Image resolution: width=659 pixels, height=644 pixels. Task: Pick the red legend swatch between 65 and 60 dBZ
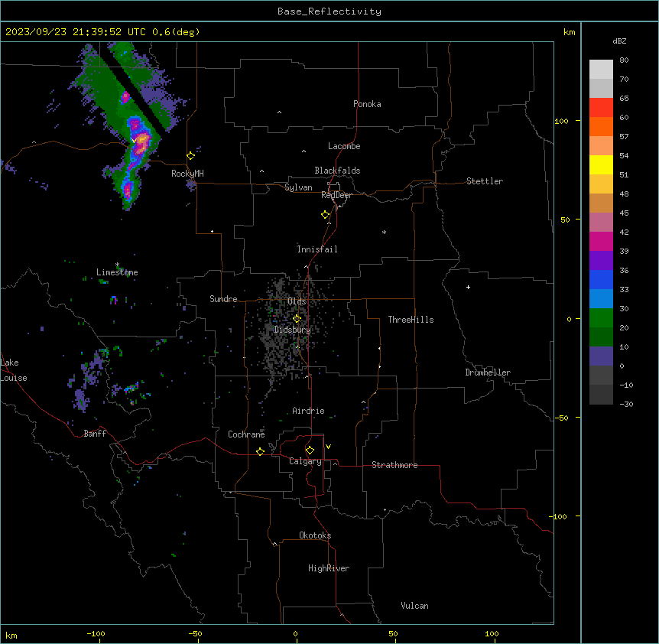(601, 107)
